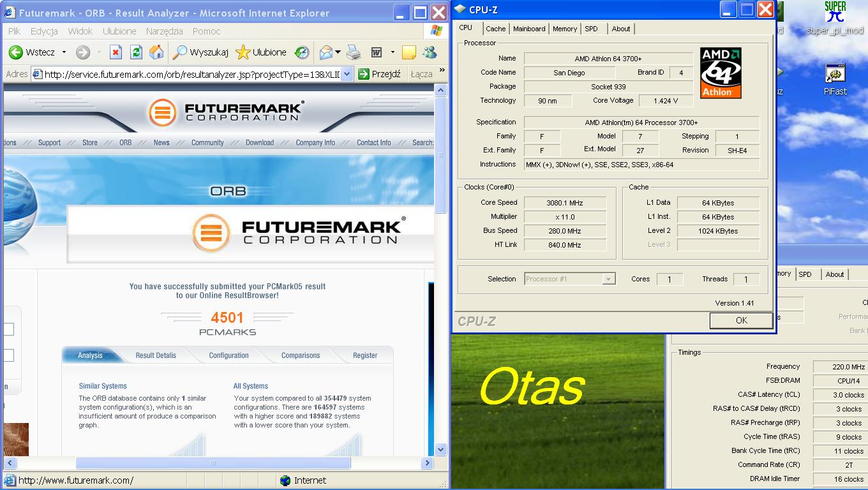The height and width of the screenshot is (490, 868).
Task: Open the News navigation link
Action: (161, 143)
